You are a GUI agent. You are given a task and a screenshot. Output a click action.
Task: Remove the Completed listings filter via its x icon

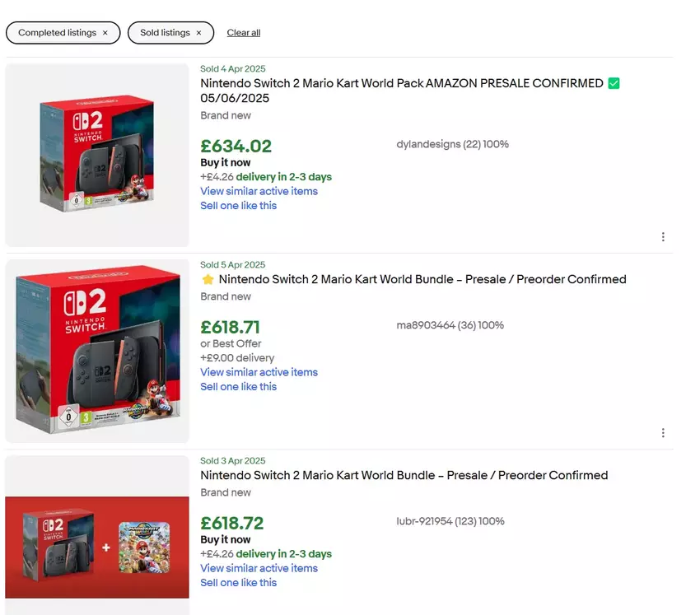point(105,33)
